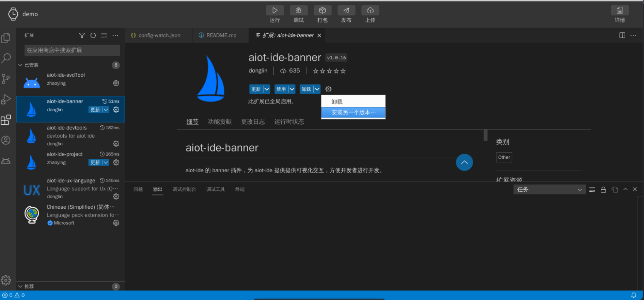Viewport: 644px width, 300px height.
Task: Switch to config-watch.json tab
Action: click(159, 35)
